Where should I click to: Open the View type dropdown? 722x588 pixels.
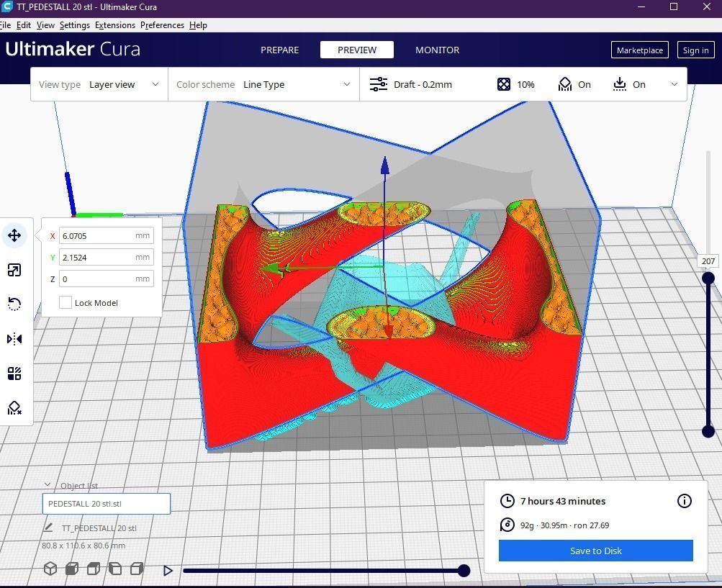tap(99, 84)
